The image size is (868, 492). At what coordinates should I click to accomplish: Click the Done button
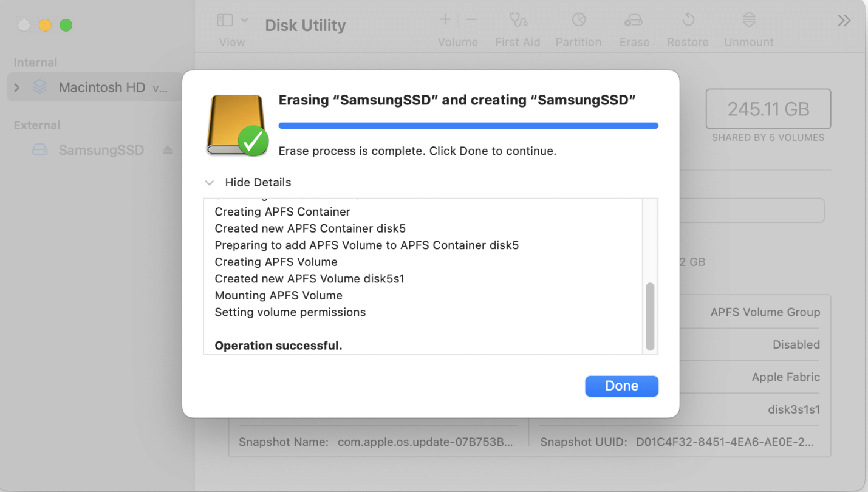click(621, 386)
